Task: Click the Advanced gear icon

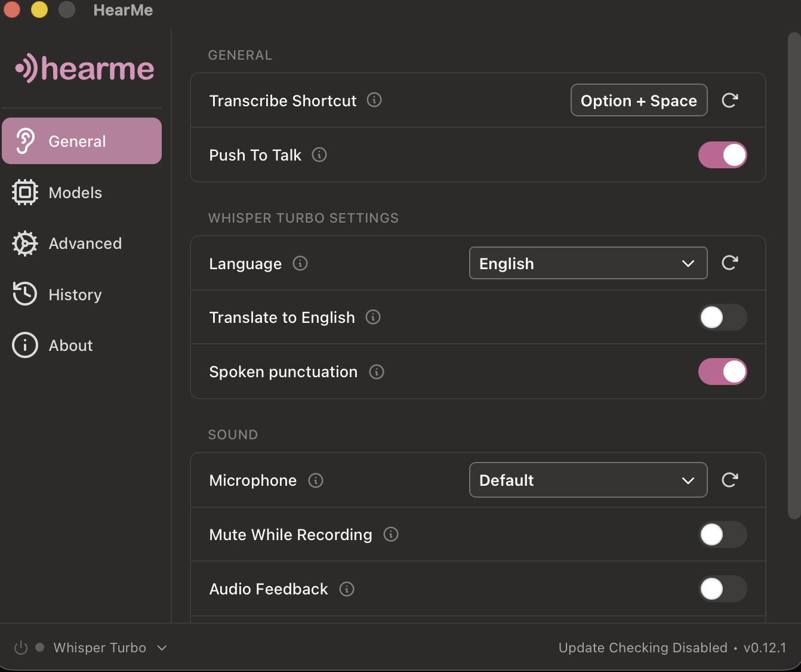Action: [x=25, y=243]
